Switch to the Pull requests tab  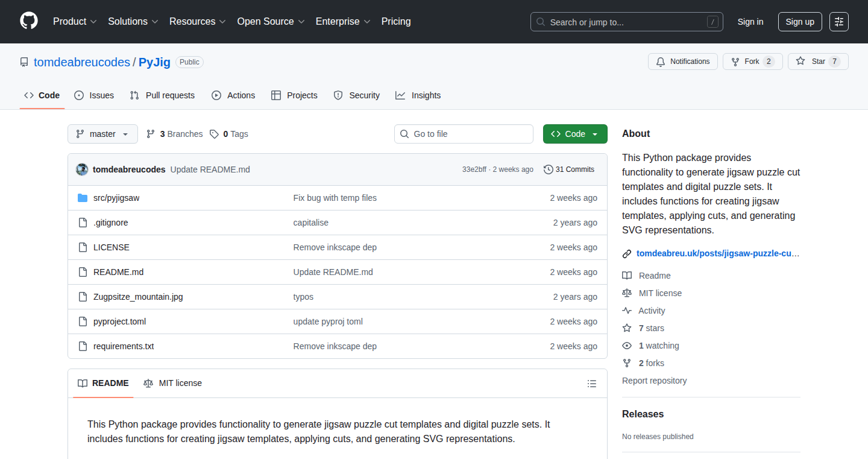[x=162, y=95]
